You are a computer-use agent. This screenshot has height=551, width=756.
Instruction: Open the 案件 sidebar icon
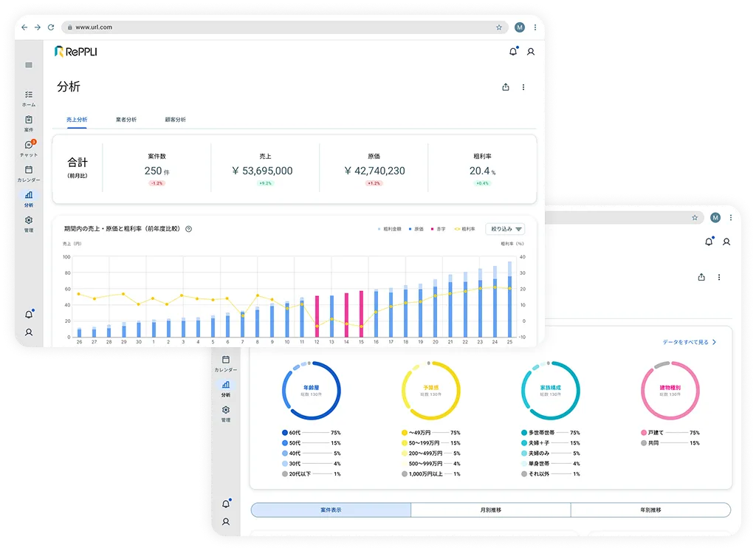(x=29, y=123)
